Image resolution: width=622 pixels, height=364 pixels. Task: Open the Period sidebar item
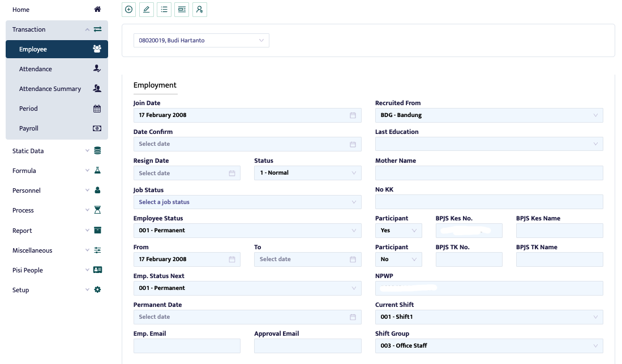[x=28, y=109]
